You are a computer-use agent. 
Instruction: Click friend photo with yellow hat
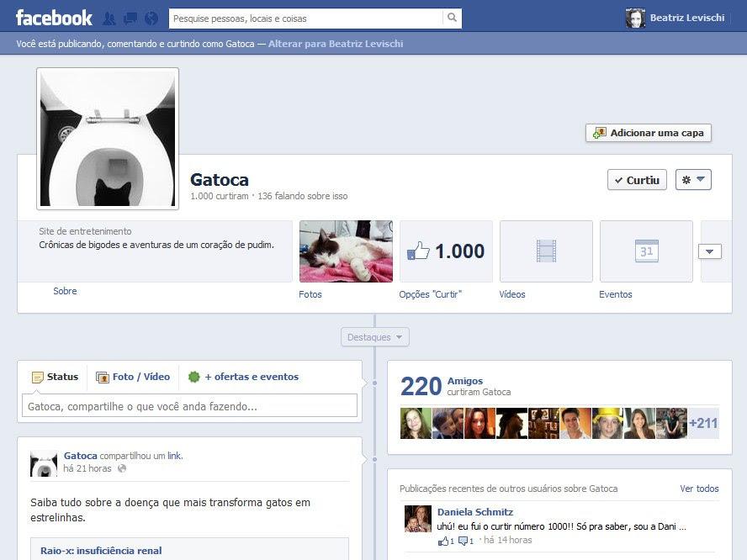(x=607, y=423)
